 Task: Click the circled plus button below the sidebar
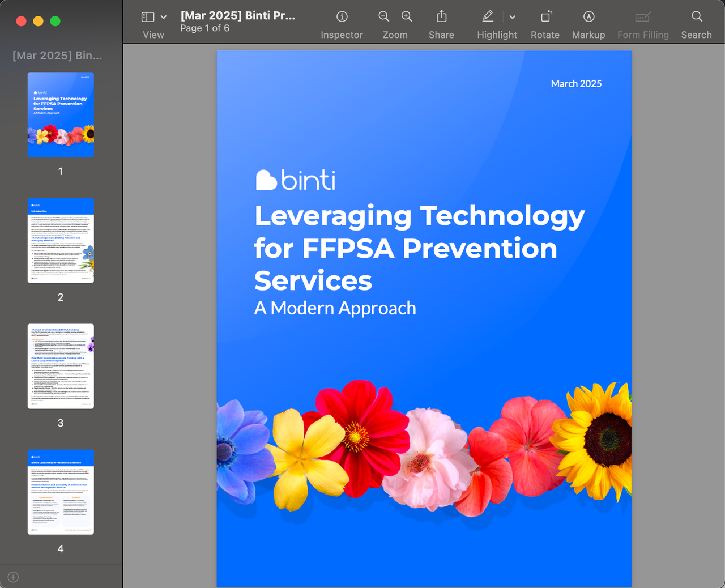click(13, 577)
